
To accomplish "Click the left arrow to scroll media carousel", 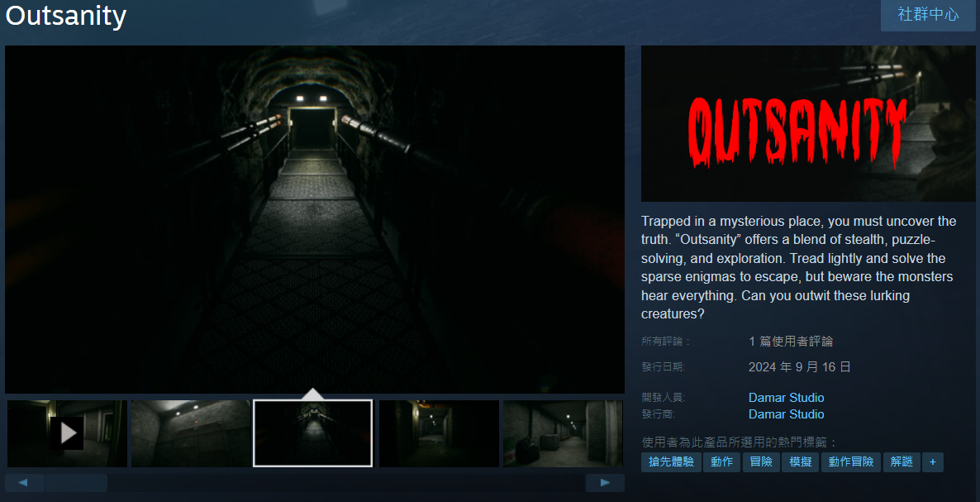I will coord(24,482).
